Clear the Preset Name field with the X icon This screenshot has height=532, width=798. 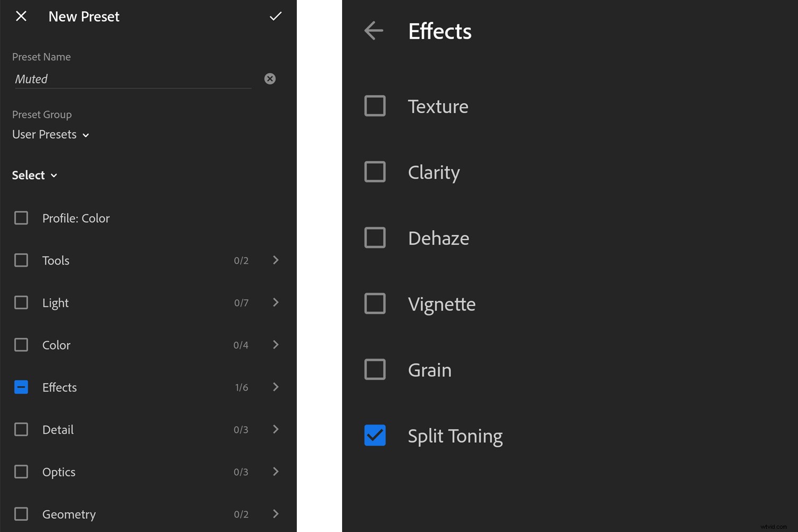coord(270,79)
